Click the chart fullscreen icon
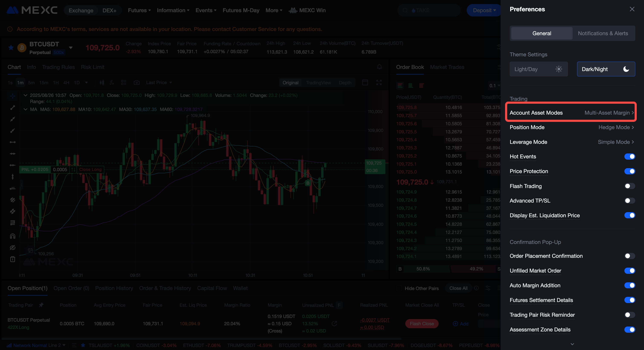Screen dimensions: 644x350 click(x=379, y=83)
